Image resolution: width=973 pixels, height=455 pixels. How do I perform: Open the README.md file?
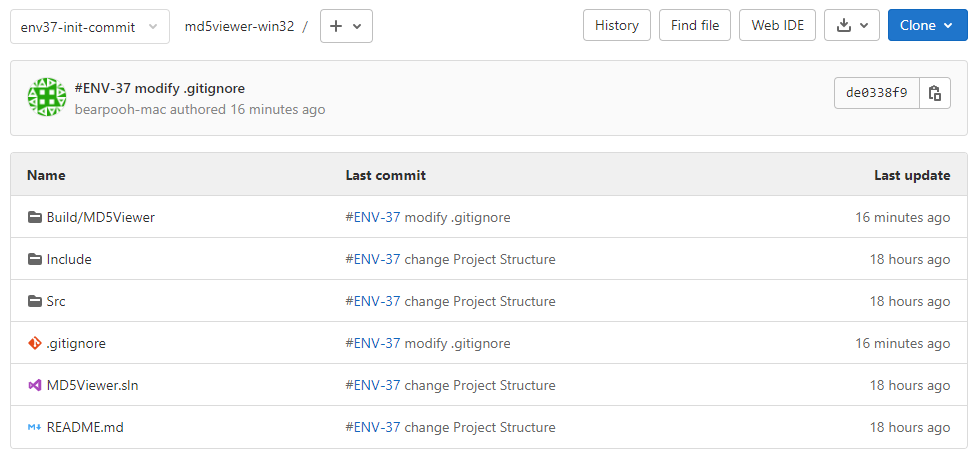pos(85,428)
